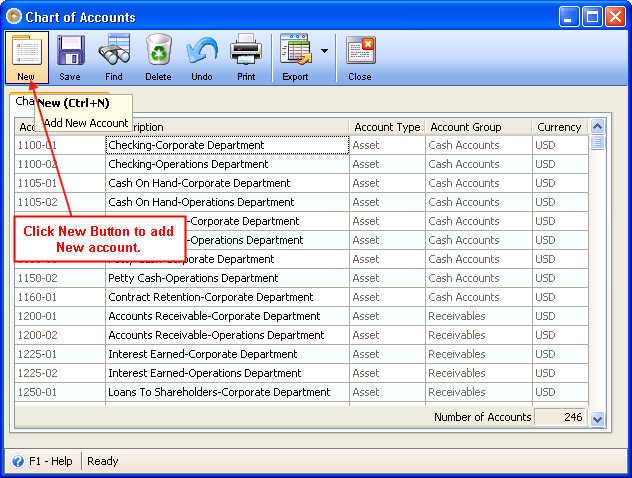This screenshot has width=632, height=478.
Task: Click the Currency column header
Action: (559, 127)
